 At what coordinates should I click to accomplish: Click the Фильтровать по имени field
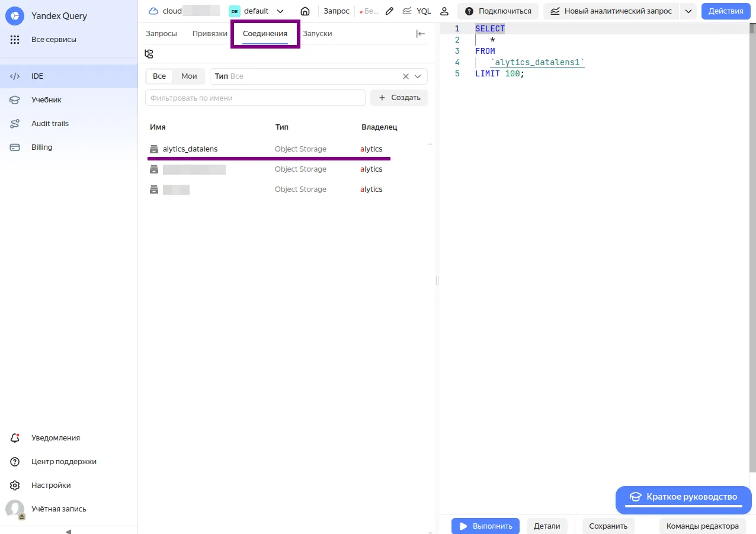point(255,98)
